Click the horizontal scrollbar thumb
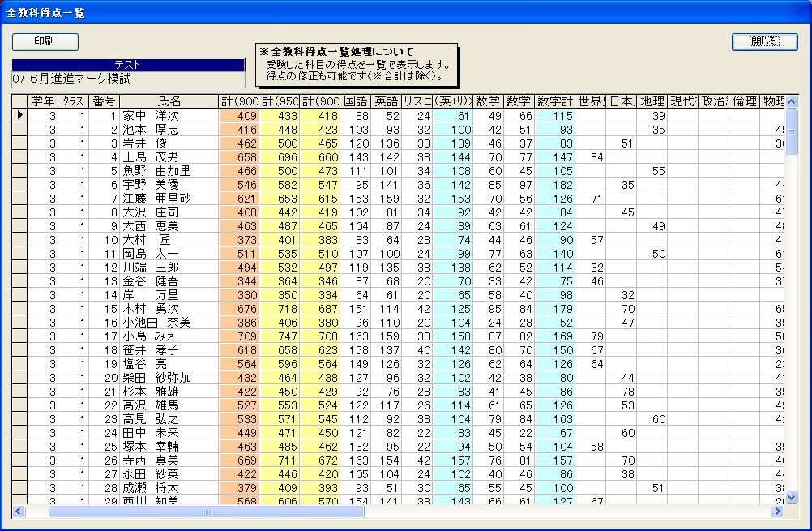812x531 pixels. click(207, 512)
